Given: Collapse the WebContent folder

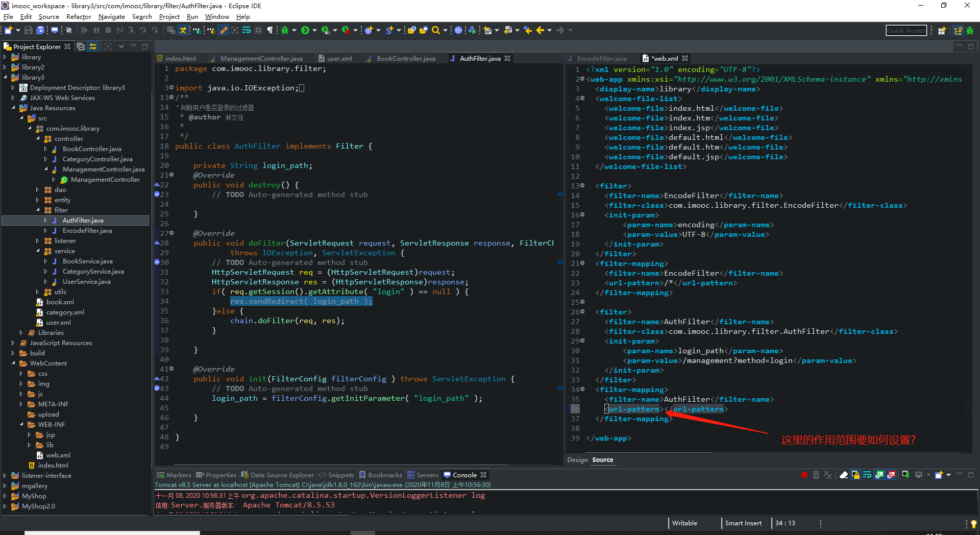Looking at the screenshot, I should point(13,363).
